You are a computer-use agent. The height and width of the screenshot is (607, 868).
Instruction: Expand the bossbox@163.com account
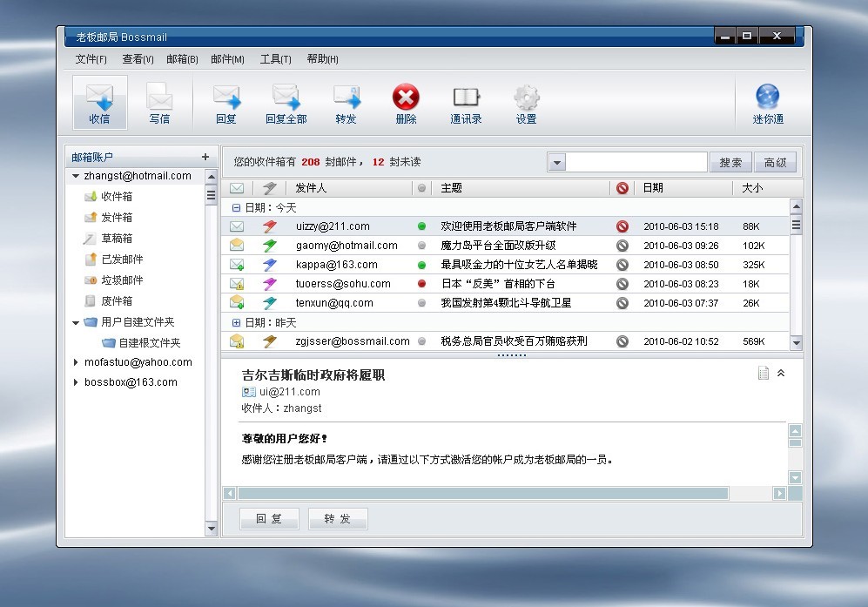click(76, 382)
